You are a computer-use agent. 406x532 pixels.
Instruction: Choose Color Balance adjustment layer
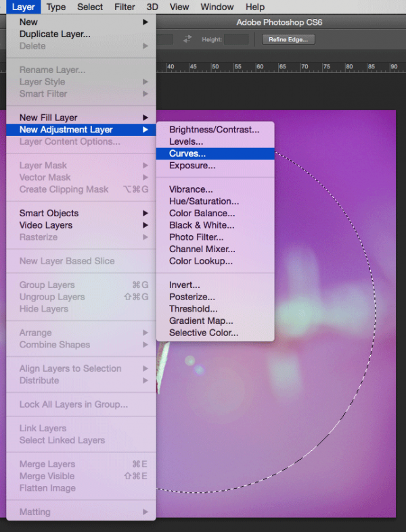click(215, 214)
